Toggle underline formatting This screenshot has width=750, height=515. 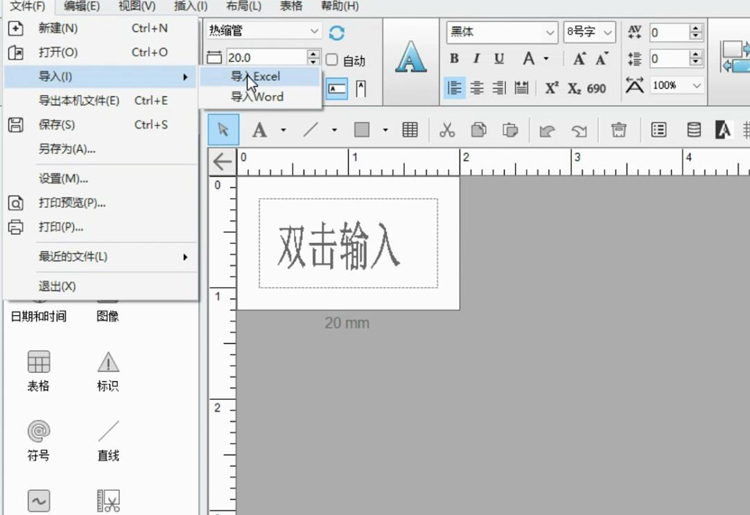click(499, 58)
